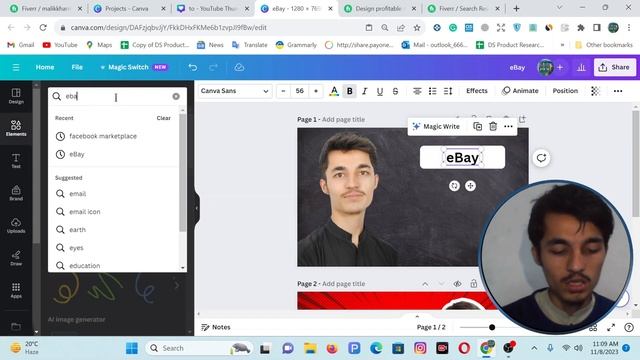Click the font size field showing 56
Viewport: 640px width, 360px height.
pyautogui.click(x=300, y=91)
